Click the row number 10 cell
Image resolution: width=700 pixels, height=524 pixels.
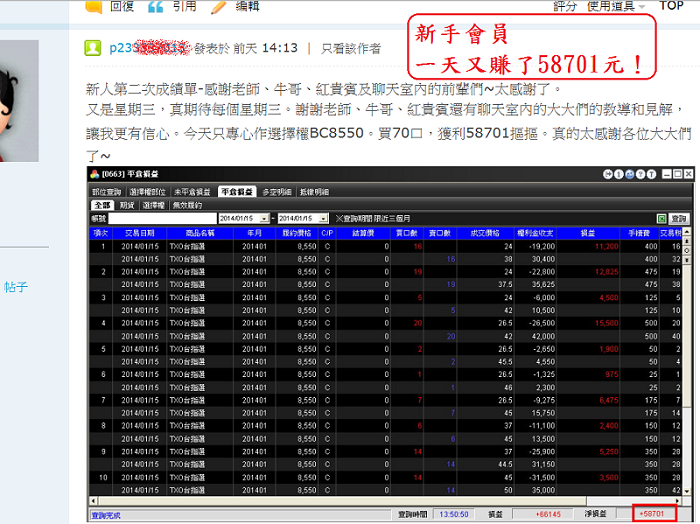(103, 478)
